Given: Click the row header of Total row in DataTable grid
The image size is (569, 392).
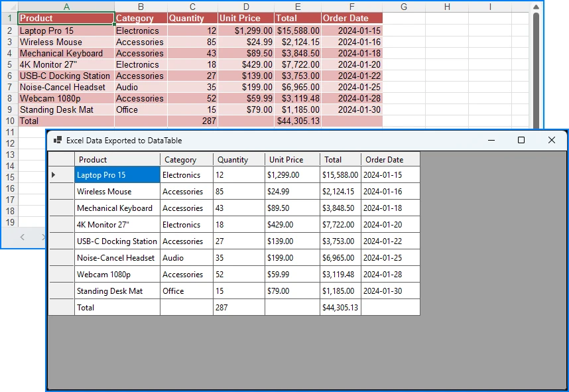Looking at the screenshot, I should (x=61, y=307).
